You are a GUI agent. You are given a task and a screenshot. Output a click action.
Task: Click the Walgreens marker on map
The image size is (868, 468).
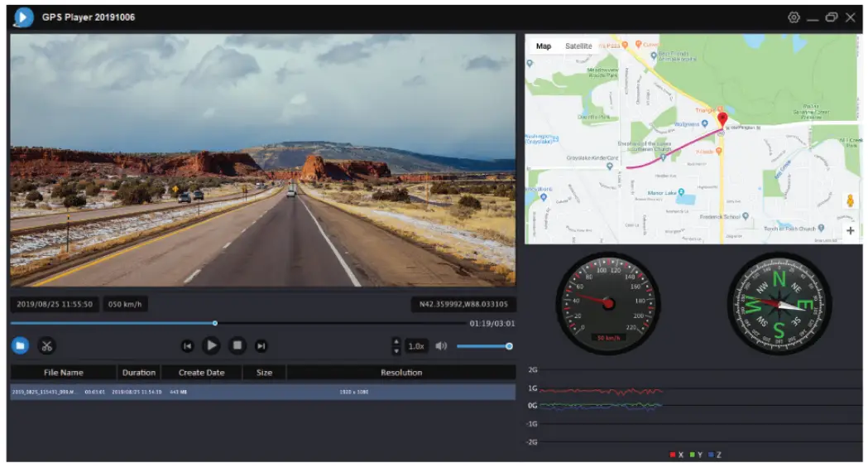[x=704, y=123]
